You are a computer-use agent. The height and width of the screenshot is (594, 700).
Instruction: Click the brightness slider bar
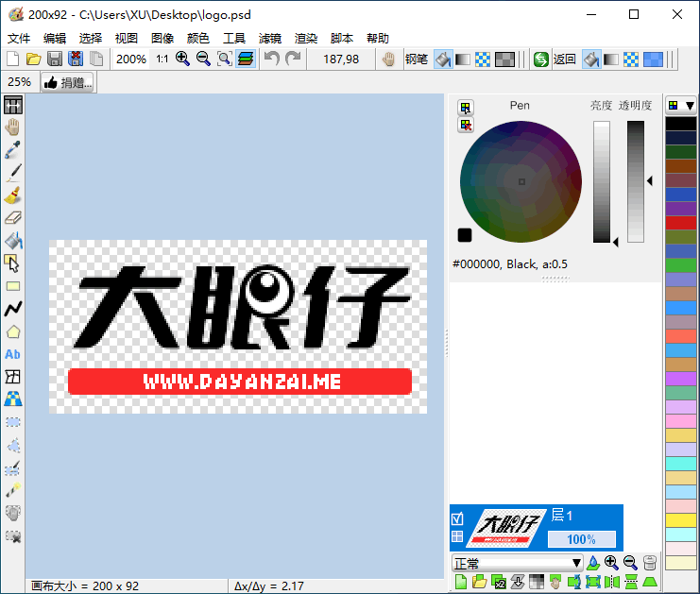[602, 181]
